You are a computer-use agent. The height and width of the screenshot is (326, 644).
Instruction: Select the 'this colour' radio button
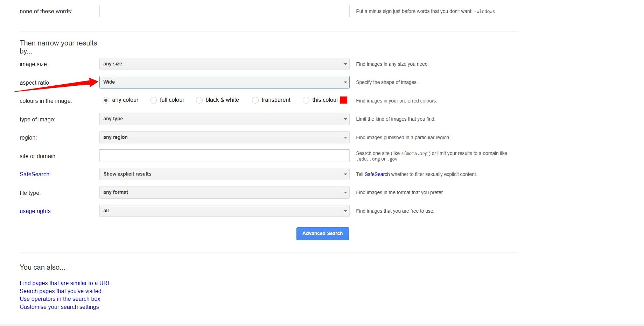[306, 100]
